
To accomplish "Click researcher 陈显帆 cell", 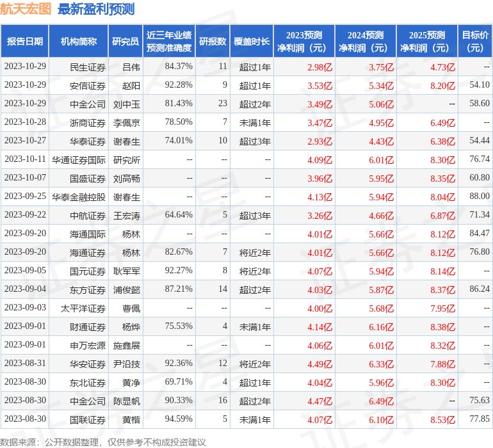I will coord(127,401).
